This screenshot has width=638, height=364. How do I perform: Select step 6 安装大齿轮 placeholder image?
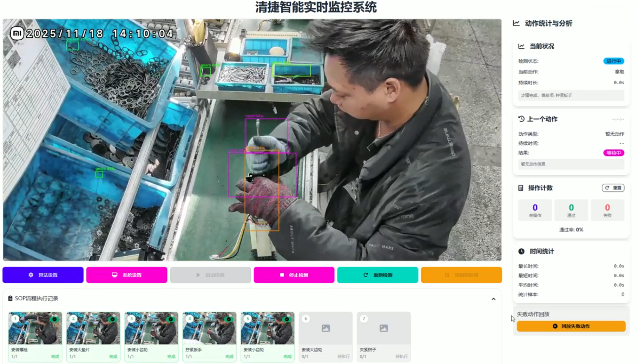325,328
